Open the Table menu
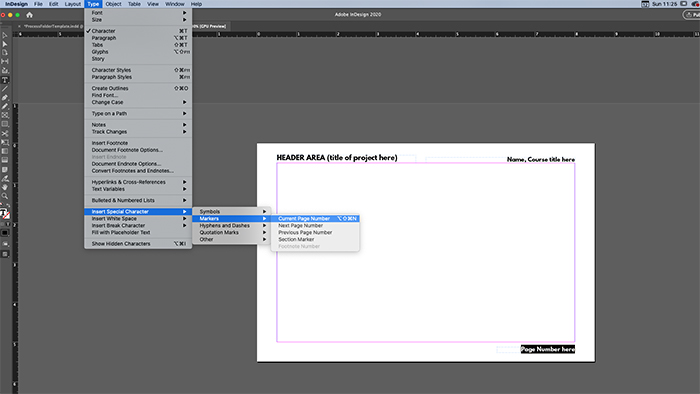 coord(134,4)
